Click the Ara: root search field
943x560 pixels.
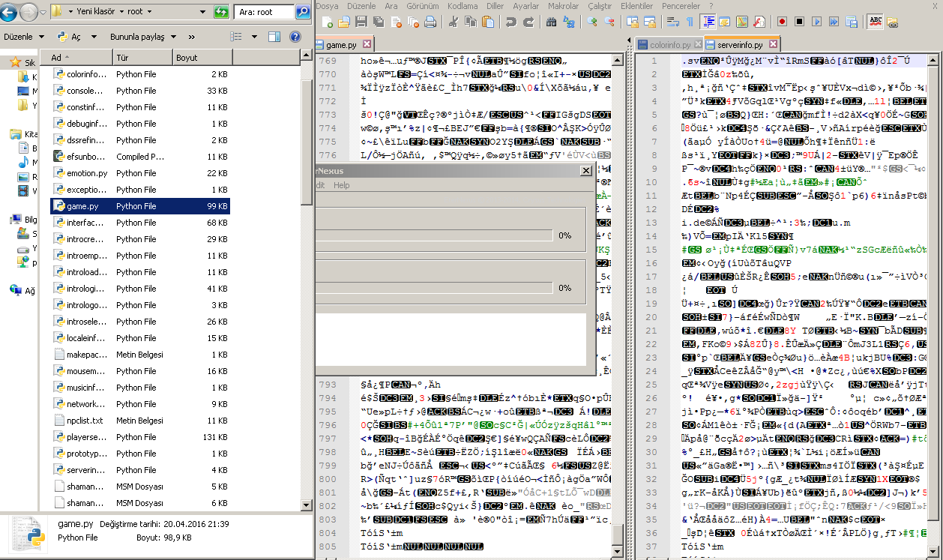pos(265,12)
